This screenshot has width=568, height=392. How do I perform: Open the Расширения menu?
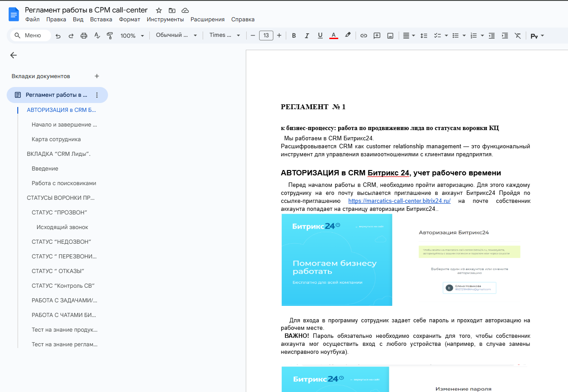tap(208, 20)
